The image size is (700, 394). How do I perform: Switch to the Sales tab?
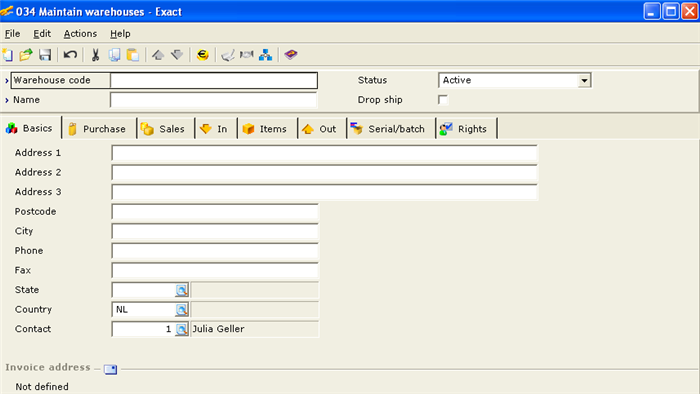[165, 129]
